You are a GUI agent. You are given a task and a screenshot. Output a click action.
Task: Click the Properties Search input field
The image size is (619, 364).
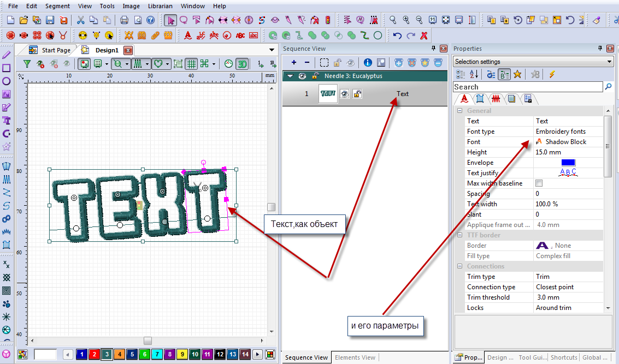(x=528, y=87)
